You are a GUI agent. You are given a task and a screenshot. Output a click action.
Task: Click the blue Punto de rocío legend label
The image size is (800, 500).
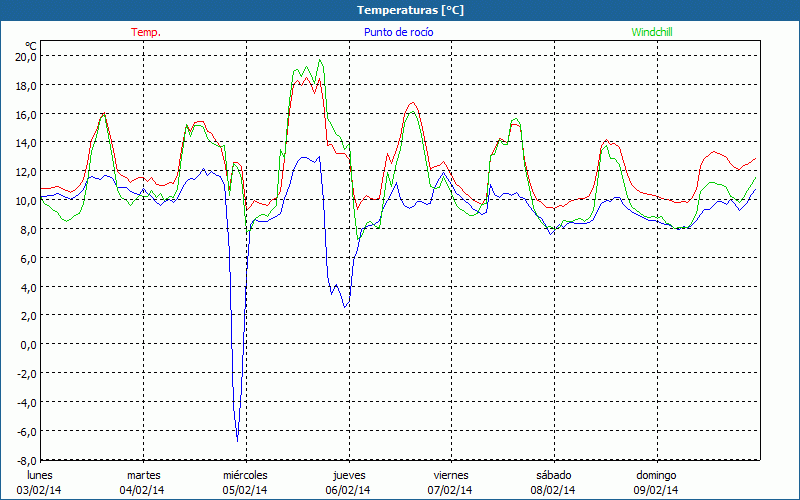tap(399, 32)
